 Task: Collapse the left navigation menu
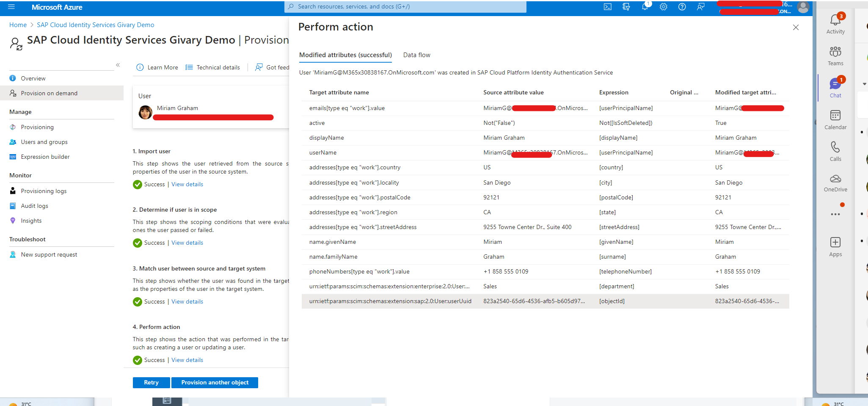[x=118, y=65]
